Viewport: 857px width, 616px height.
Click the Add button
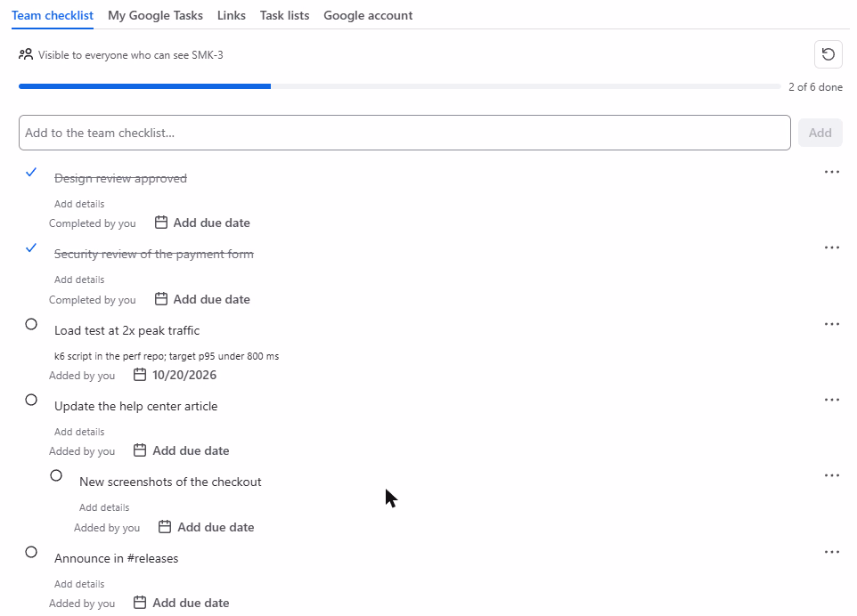pyautogui.click(x=820, y=133)
